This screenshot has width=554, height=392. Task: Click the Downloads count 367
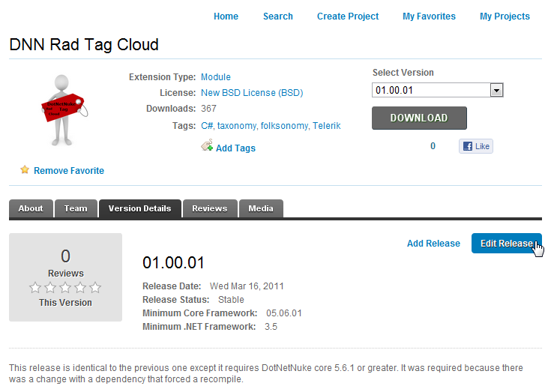pyautogui.click(x=208, y=109)
